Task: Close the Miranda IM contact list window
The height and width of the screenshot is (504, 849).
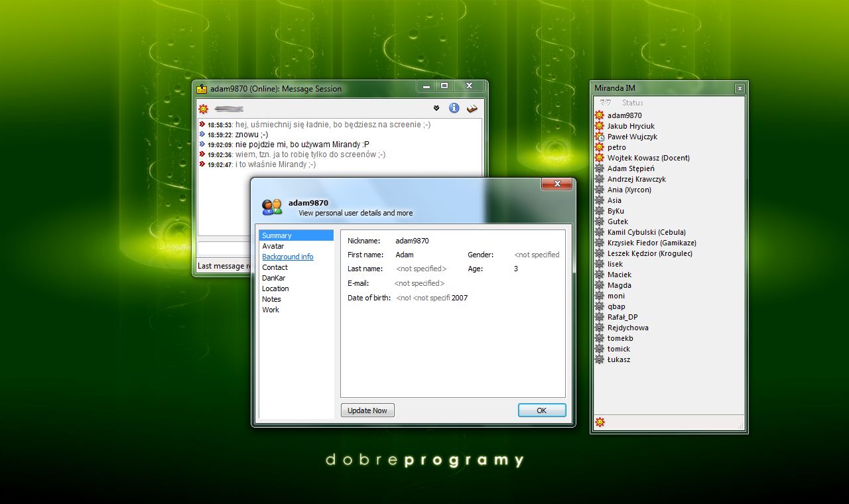Action: click(x=740, y=88)
